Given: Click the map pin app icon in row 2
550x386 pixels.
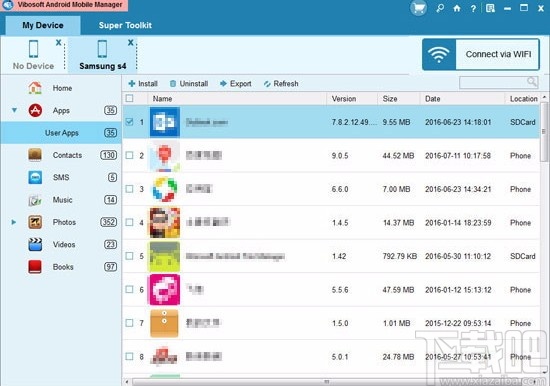Looking at the screenshot, I should [x=165, y=156].
